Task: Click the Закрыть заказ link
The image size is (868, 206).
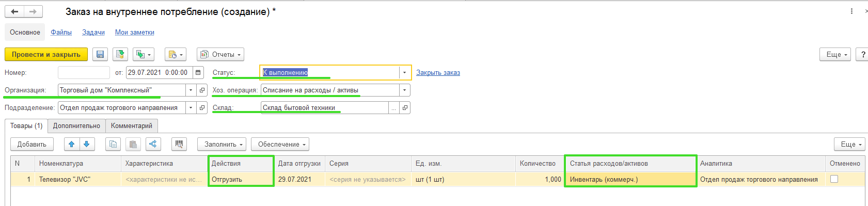Action: (x=438, y=73)
